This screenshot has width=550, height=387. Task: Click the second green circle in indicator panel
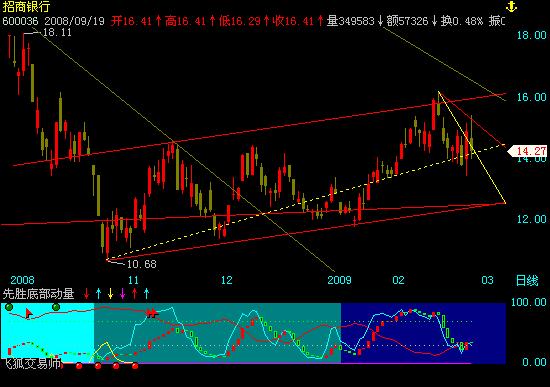click(56, 307)
